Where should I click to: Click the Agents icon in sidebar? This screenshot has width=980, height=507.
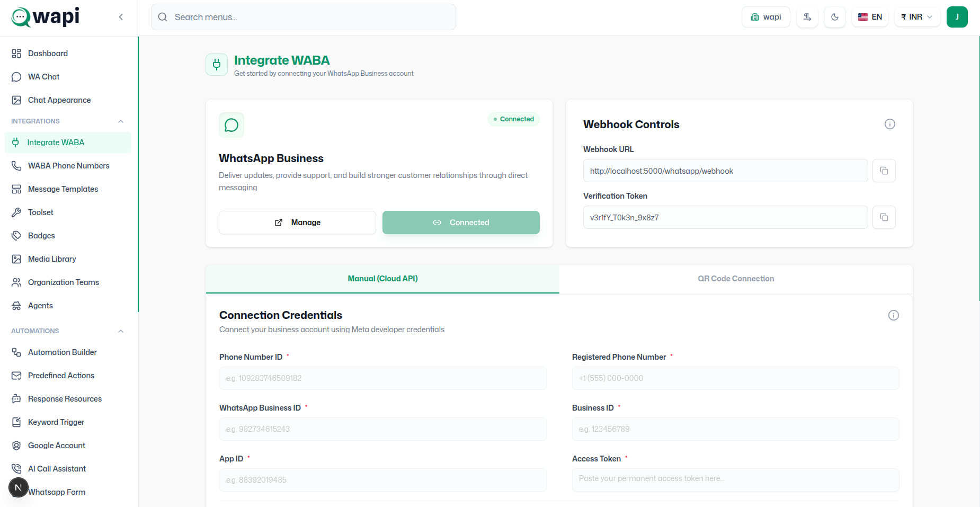(16, 306)
